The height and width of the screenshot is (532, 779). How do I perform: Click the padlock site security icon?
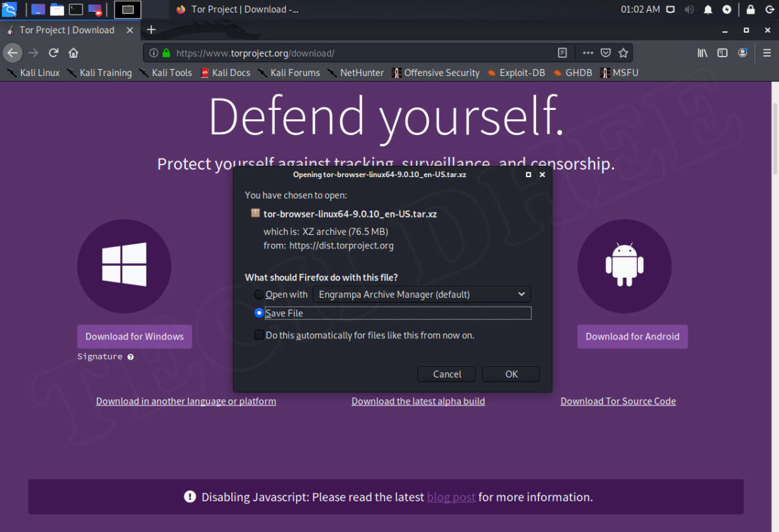click(167, 53)
